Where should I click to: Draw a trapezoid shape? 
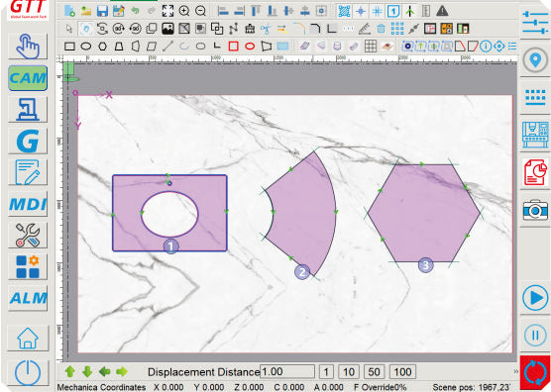coord(119,46)
